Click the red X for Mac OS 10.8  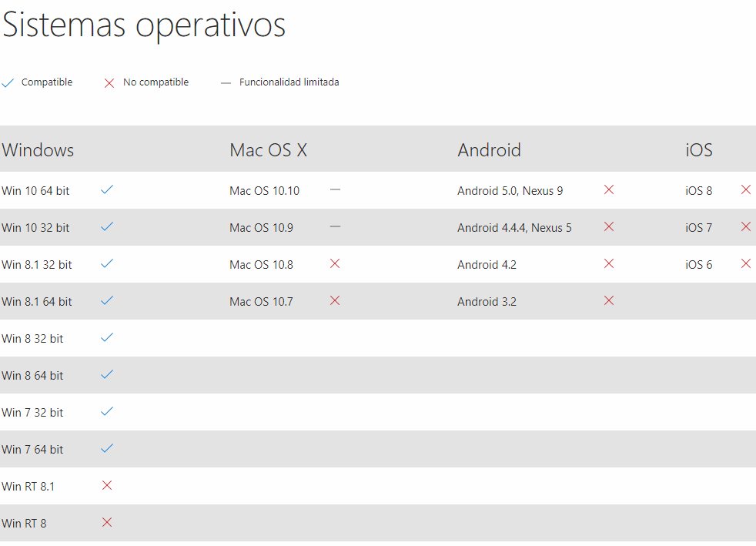(335, 263)
